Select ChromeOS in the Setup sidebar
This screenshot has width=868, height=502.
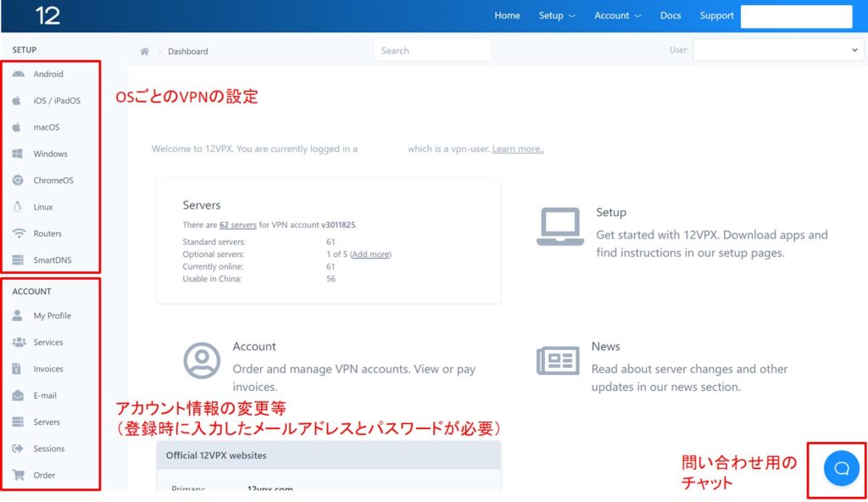(x=55, y=180)
